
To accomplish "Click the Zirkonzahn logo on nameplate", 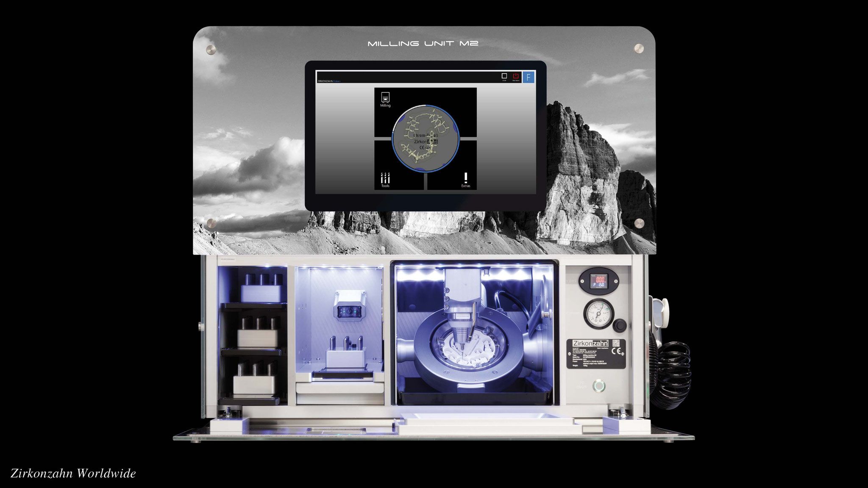I will click(x=590, y=343).
